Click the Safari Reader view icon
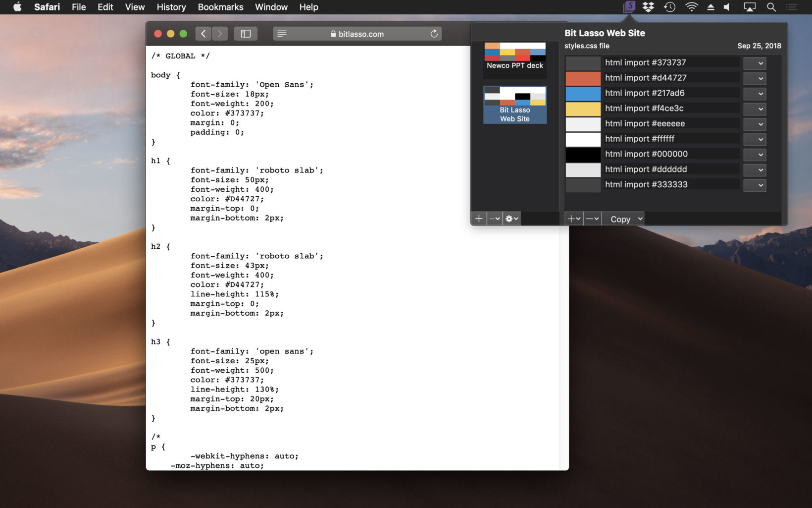Viewport: 812px width, 508px height. (282, 34)
